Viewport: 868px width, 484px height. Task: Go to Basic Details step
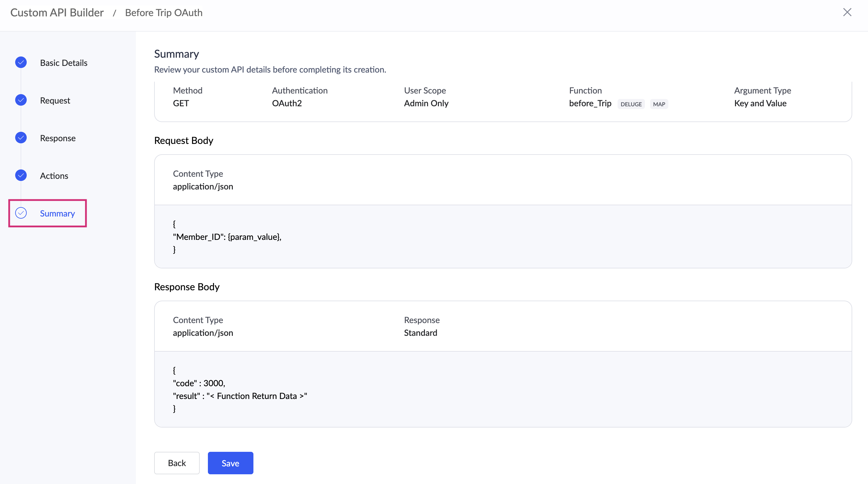point(64,63)
